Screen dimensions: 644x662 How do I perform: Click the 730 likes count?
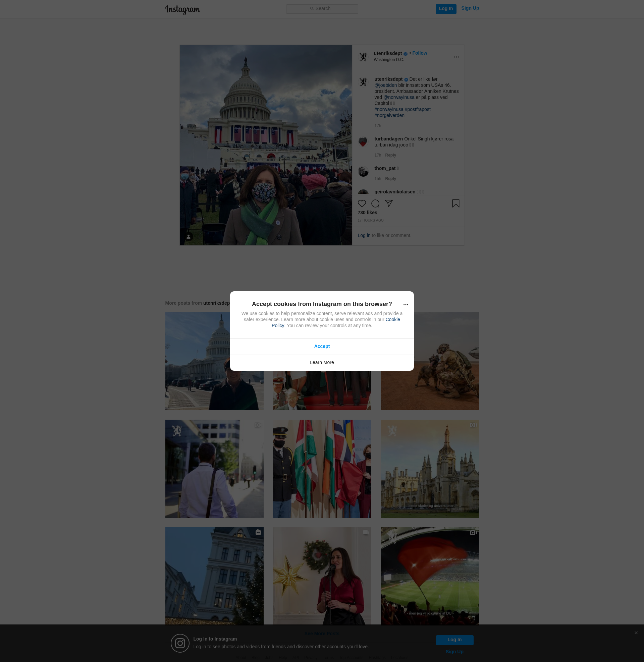tap(367, 213)
